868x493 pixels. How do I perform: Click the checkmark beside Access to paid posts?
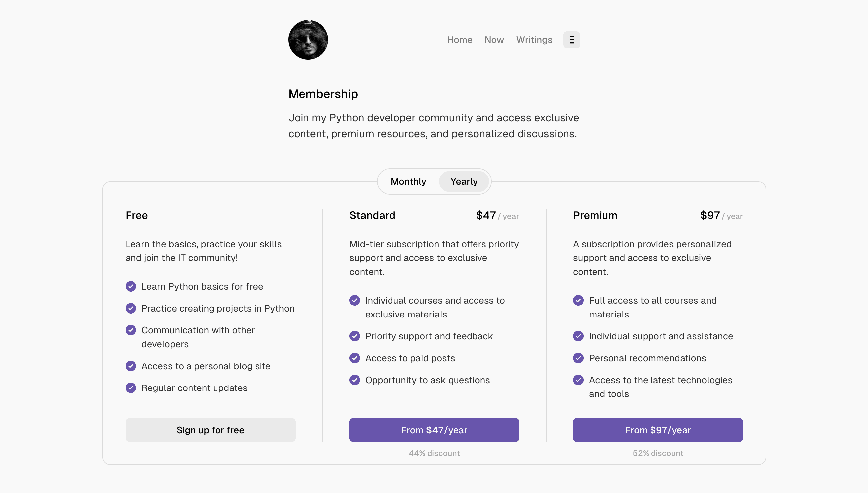354,358
